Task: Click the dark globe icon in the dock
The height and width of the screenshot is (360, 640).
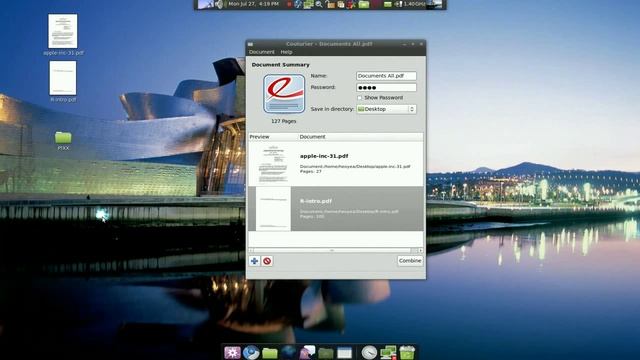Action: tap(288, 352)
